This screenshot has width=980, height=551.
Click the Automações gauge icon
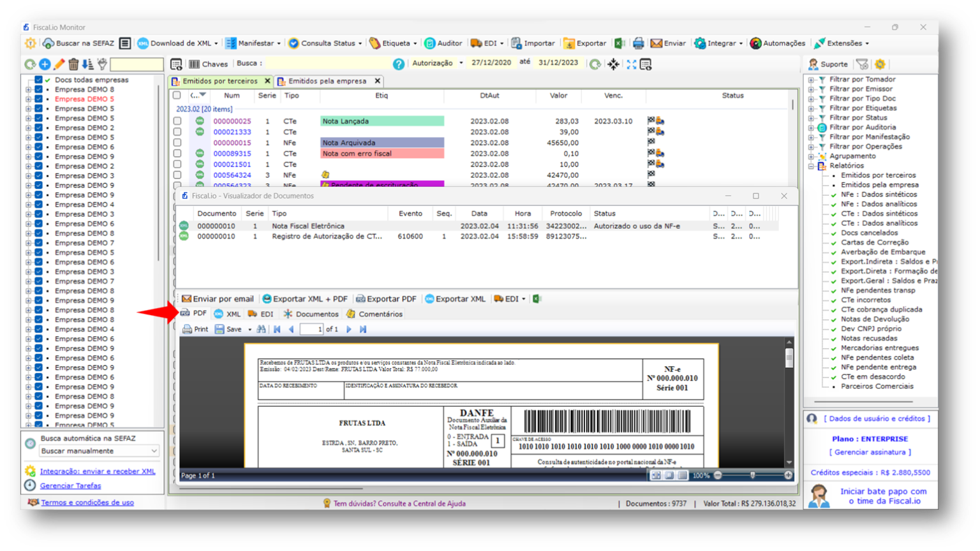(757, 43)
